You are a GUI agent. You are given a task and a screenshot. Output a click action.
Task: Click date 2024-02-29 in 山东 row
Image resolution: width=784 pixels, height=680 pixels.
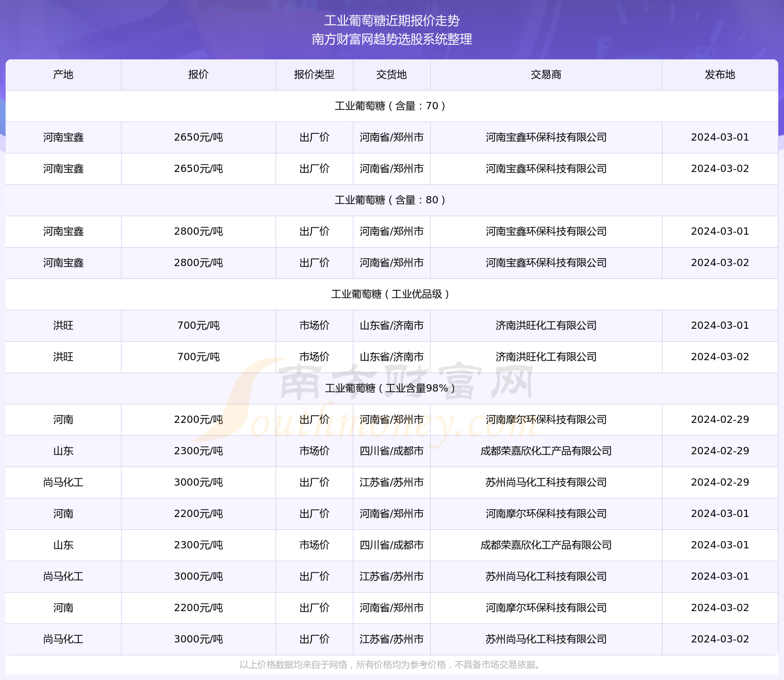point(720,451)
